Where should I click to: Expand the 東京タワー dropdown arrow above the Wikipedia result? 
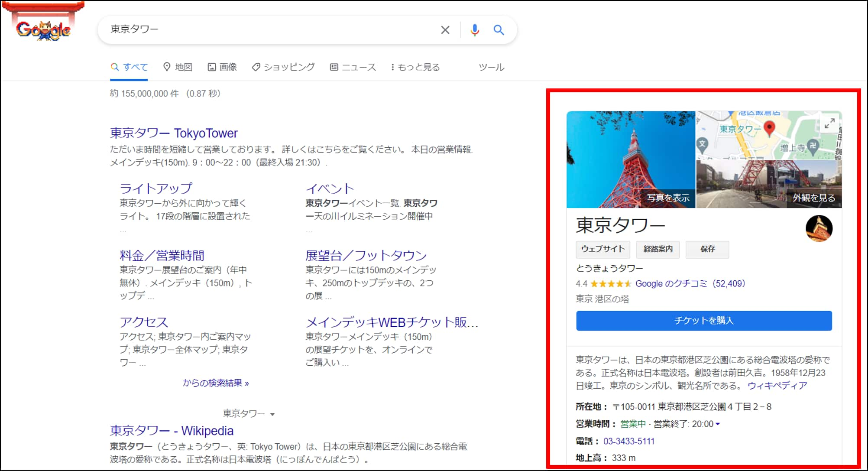[272, 414]
